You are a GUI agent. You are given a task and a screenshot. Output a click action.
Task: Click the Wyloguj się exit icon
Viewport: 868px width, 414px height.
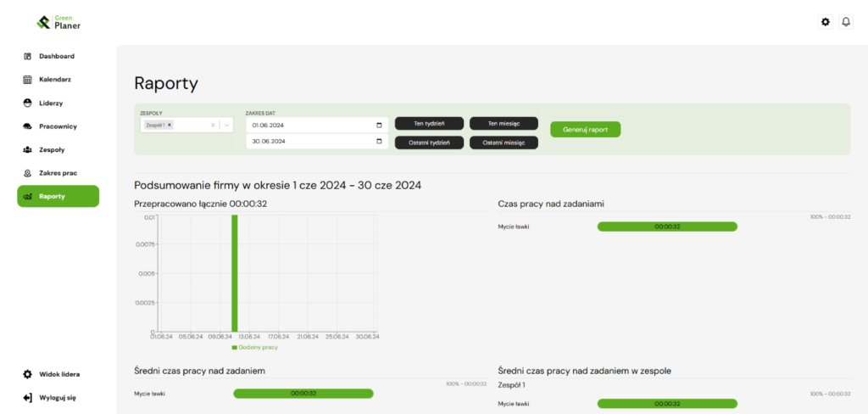pyautogui.click(x=27, y=397)
